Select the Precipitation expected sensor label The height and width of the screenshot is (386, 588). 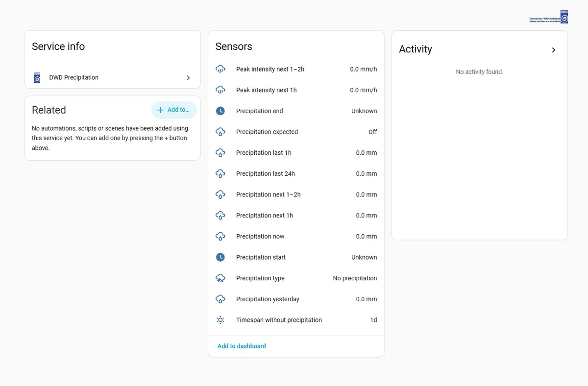[267, 132]
